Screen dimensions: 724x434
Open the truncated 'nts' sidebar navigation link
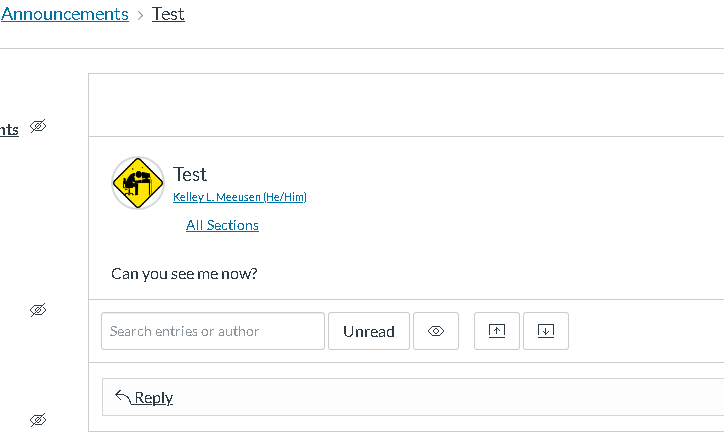tap(9, 129)
